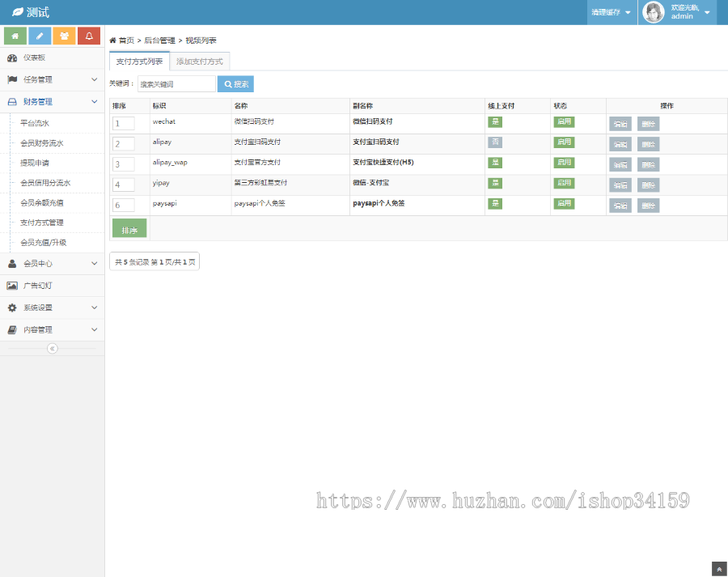
Task: Click the blue pencil edit shortcut icon
Action: pyautogui.click(x=40, y=36)
